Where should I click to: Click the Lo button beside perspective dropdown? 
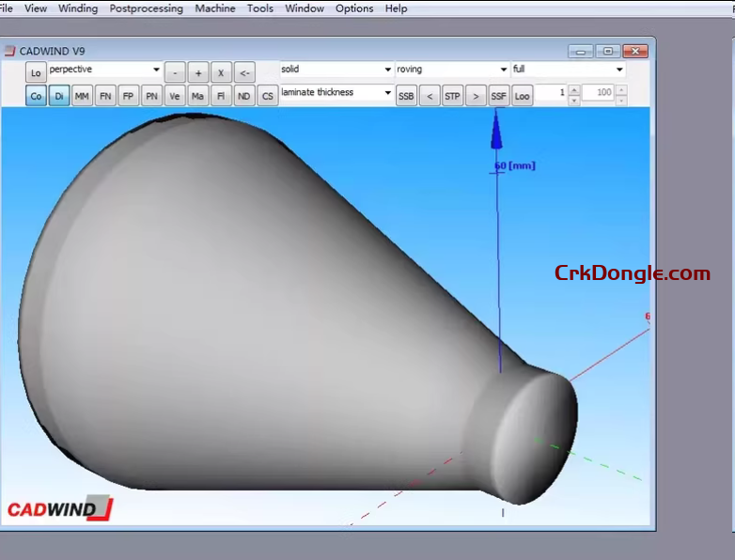[36, 72]
